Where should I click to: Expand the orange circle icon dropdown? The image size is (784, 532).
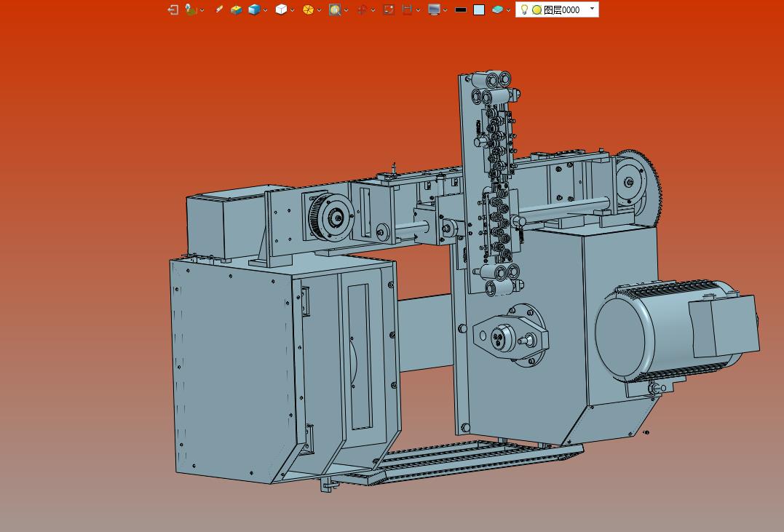tap(319, 10)
